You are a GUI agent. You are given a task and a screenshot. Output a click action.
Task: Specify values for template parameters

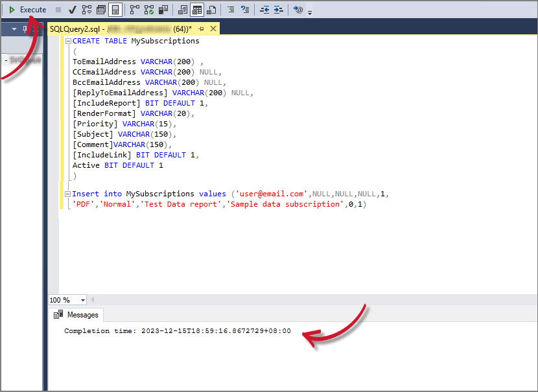click(298, 9)
